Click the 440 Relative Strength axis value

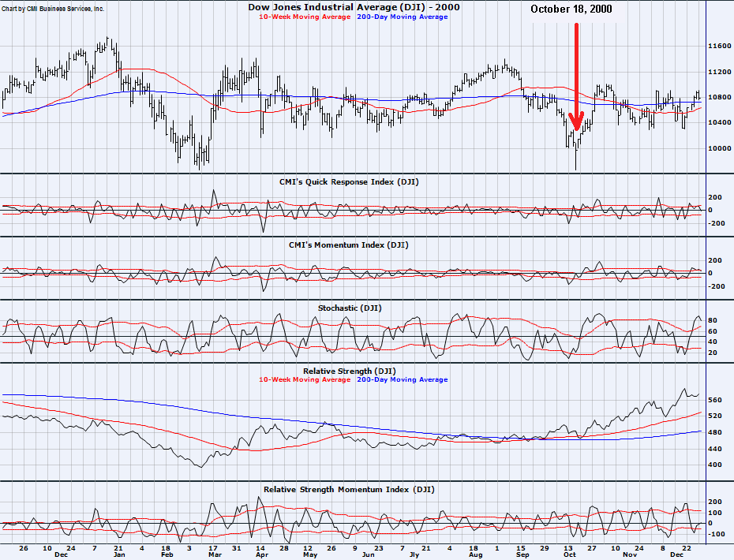coord(715,449)
